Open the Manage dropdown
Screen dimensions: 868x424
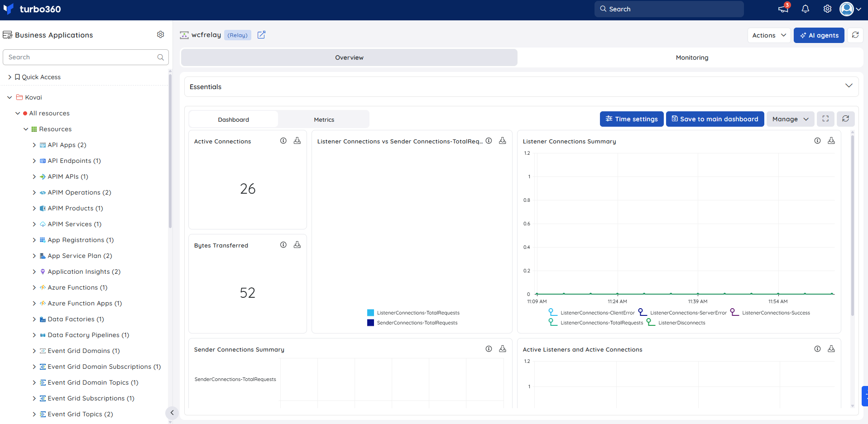click(x=790, y=119)
